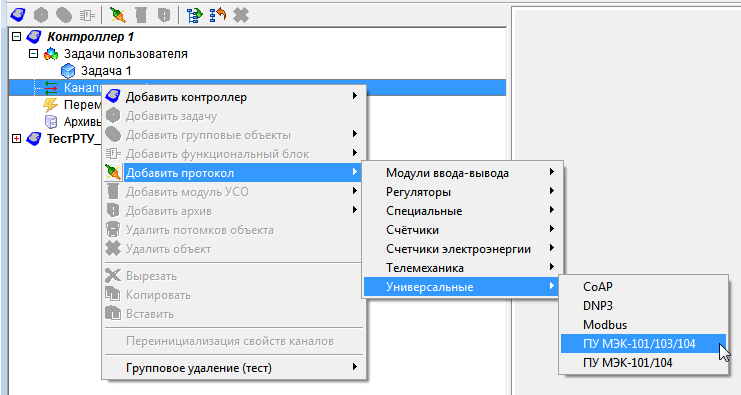This screenshot has height=395, width=741.
Task: Click the Контроллер 1 controller icon
Action: pos(34,36)
